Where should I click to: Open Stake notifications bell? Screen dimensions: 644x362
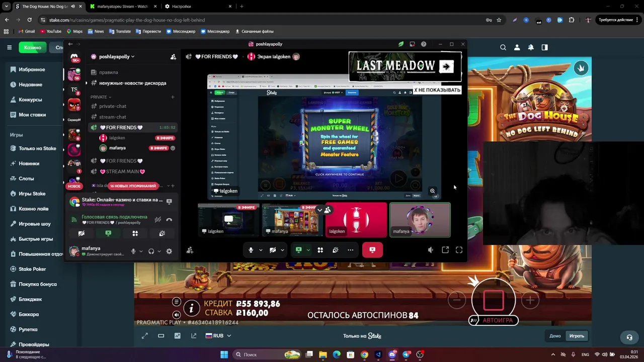[x=531, y=47]
